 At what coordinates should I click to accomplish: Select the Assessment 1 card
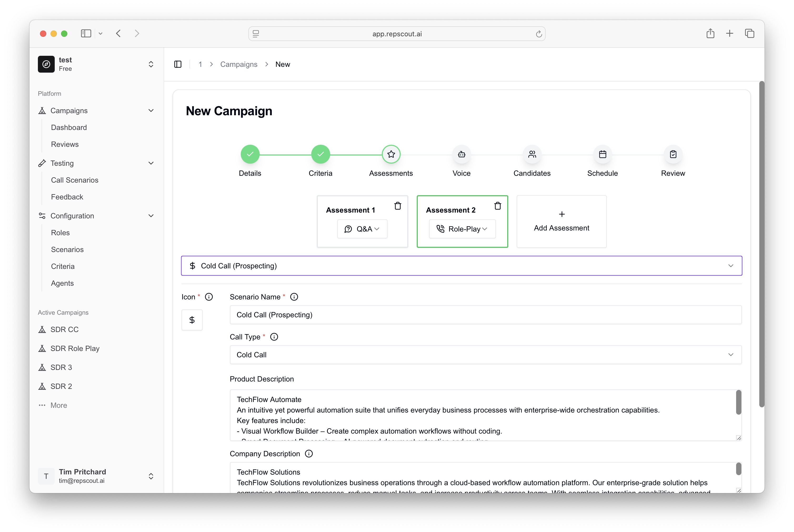(362, 221)
